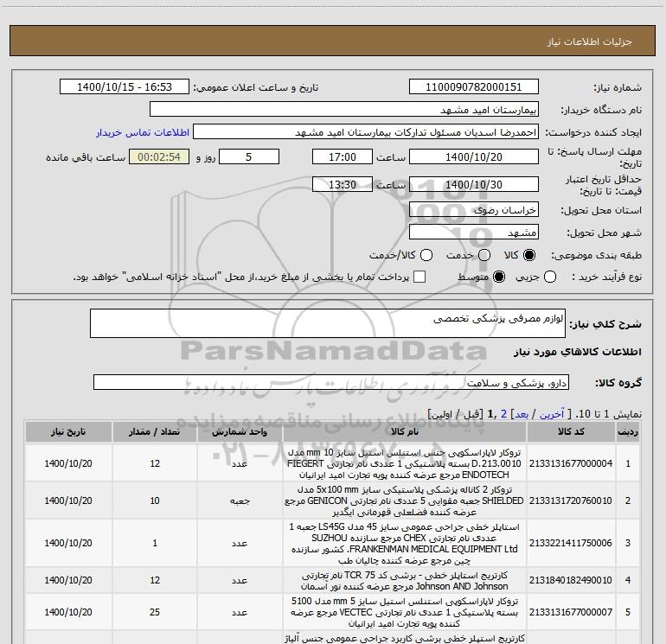Click product code 2133131720760010
Viewport: 666px width, 644px height.
click(x=571, y=501)
